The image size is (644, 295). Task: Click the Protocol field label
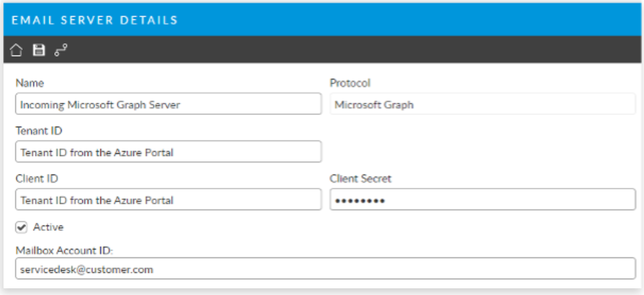point(350,84)
